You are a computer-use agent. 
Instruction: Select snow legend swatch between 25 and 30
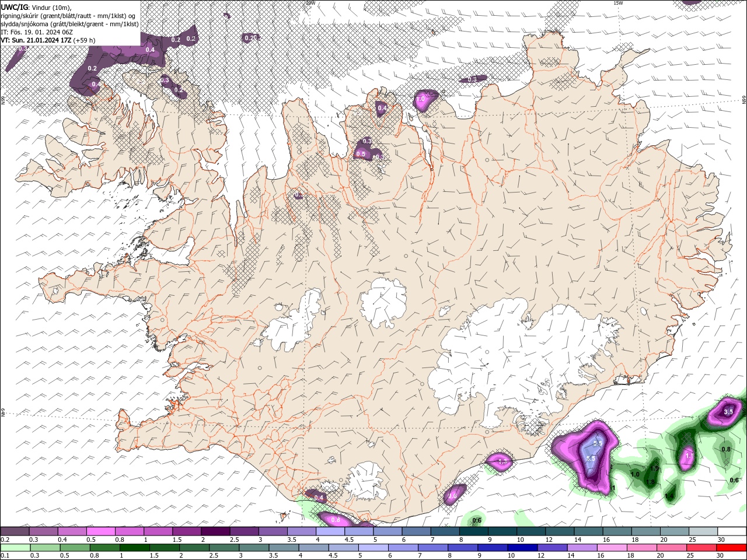[703, 531]
